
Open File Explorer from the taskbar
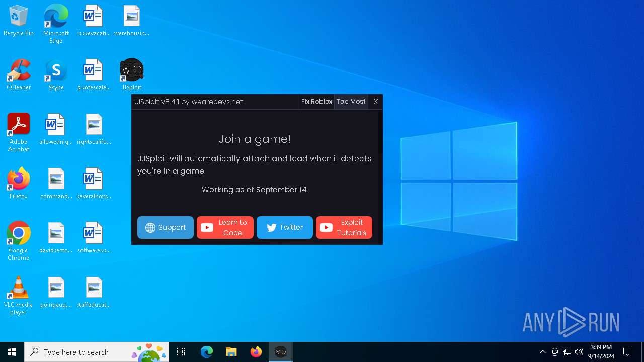coord(231,352)
